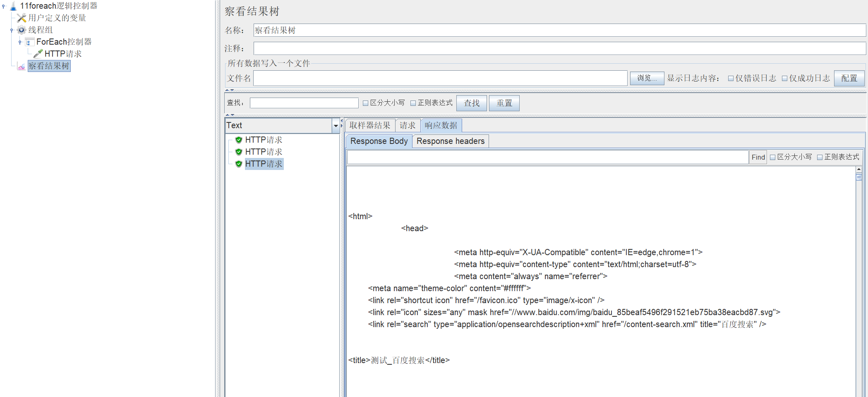Click the 浏览 button to choose a file
The width and height of the screenshot is (868, 397).
click(x=647, y=78)
